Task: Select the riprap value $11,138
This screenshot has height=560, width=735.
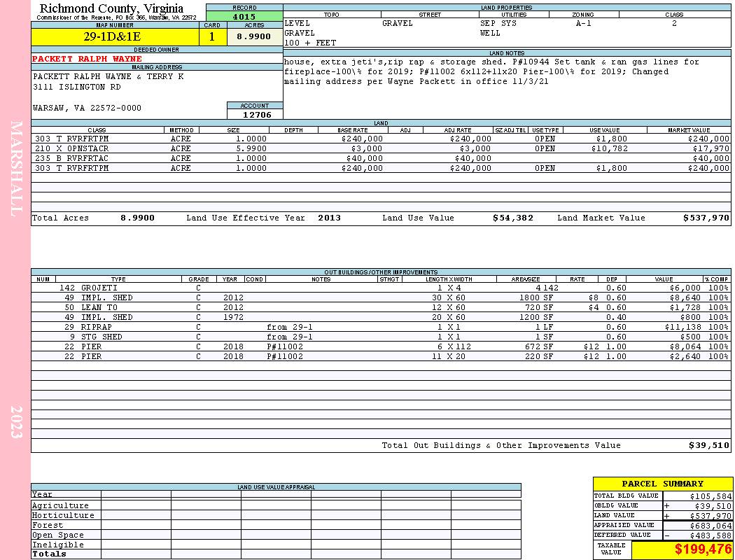Action: coord(682,327)
